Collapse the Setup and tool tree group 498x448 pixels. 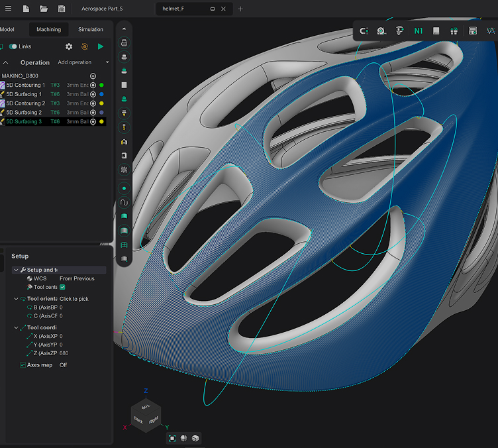click(x=16, y=270)
